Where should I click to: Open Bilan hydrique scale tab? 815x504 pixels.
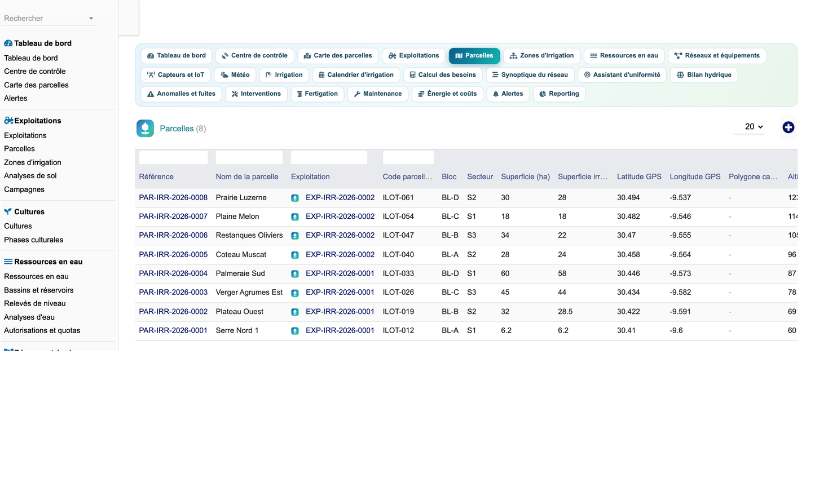point(703,75)
